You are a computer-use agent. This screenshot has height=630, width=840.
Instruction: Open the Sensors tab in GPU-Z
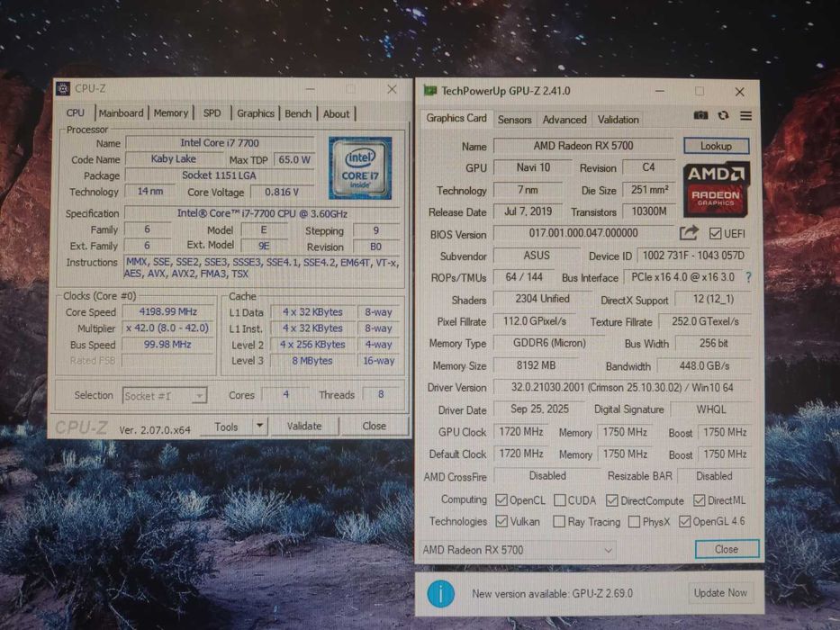(514, 120)
